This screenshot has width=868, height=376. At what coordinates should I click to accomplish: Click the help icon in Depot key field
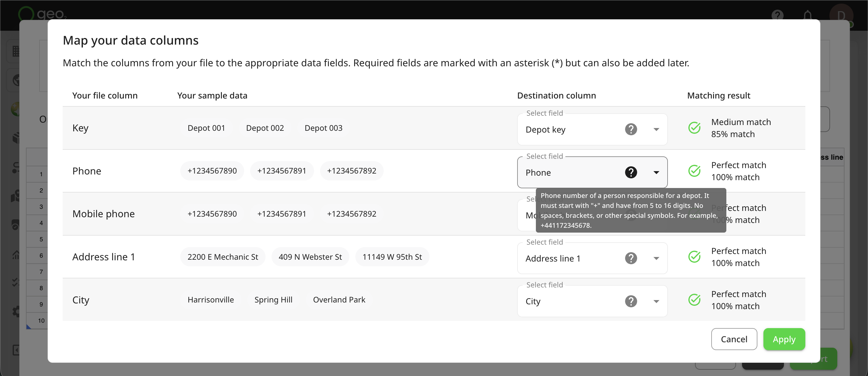pyautogui.click(x=631, y=129)
